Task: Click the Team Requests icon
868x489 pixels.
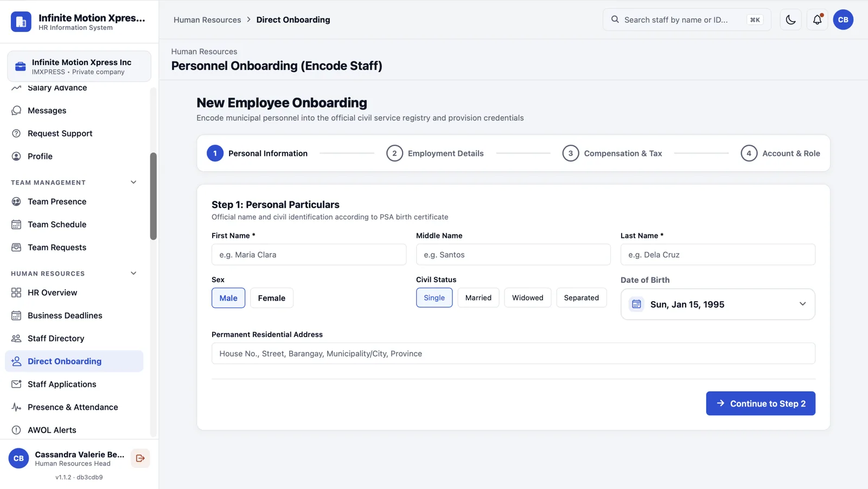Action: tap(16, 247)
